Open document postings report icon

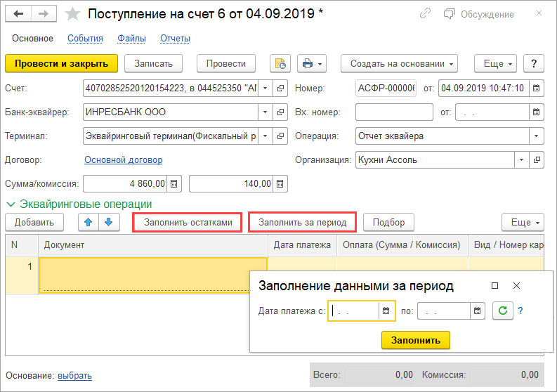280,64
